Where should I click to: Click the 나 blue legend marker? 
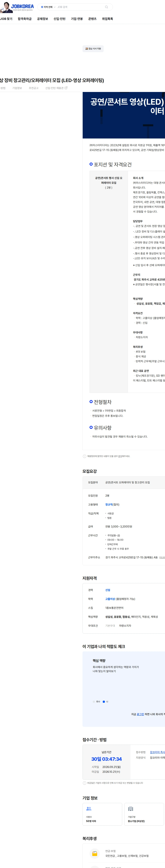104,702
